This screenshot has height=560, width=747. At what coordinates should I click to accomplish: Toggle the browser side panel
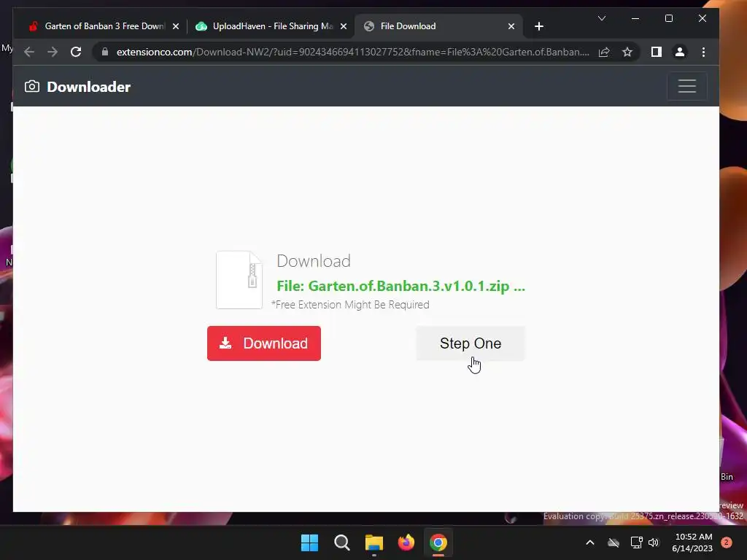tap(657, 52)
